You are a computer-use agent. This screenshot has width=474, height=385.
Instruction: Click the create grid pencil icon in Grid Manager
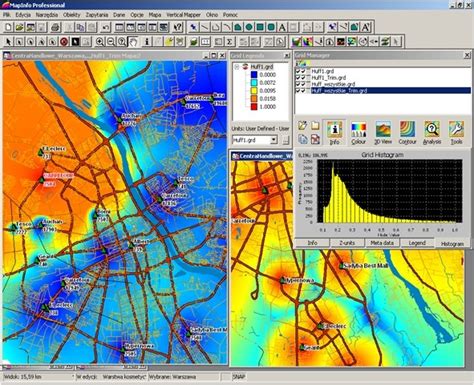coord(303,126)
